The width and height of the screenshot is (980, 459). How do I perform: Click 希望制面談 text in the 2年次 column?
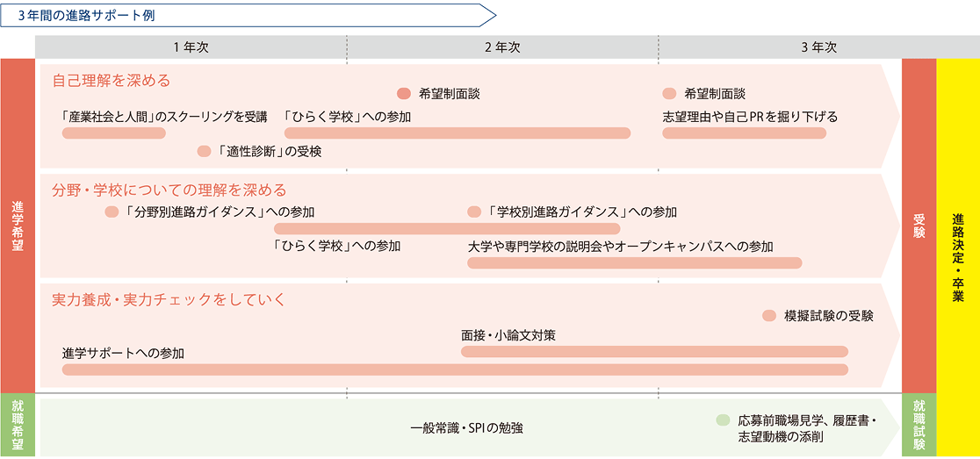point(450,94)
